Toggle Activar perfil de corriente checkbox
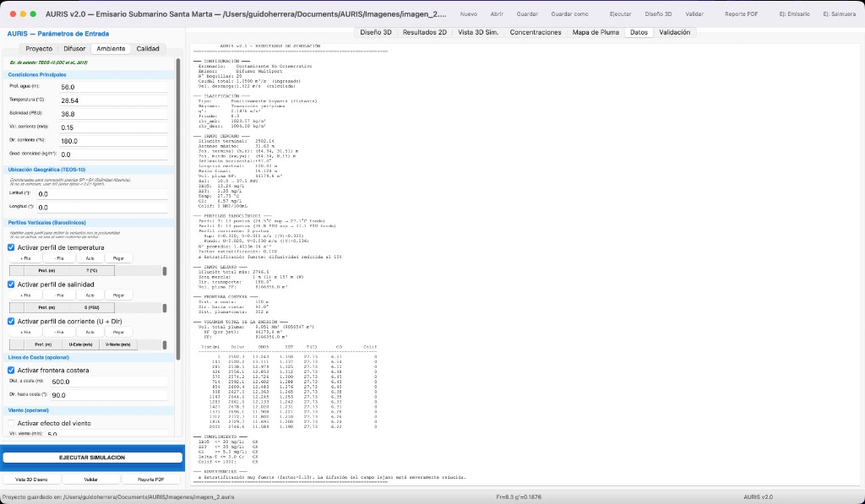The height and width of the screenshot is (504, 865). (11, 322)
